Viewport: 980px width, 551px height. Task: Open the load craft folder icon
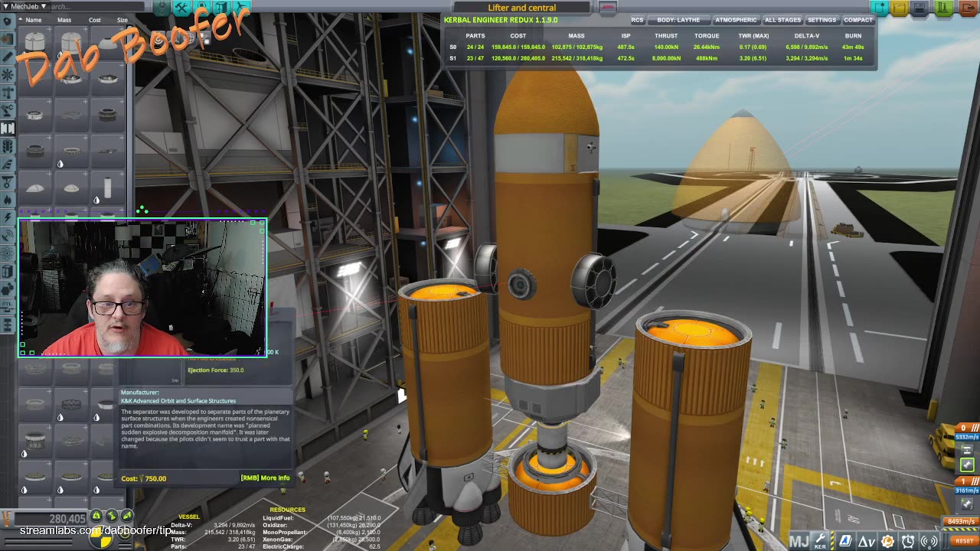point(900,8)
